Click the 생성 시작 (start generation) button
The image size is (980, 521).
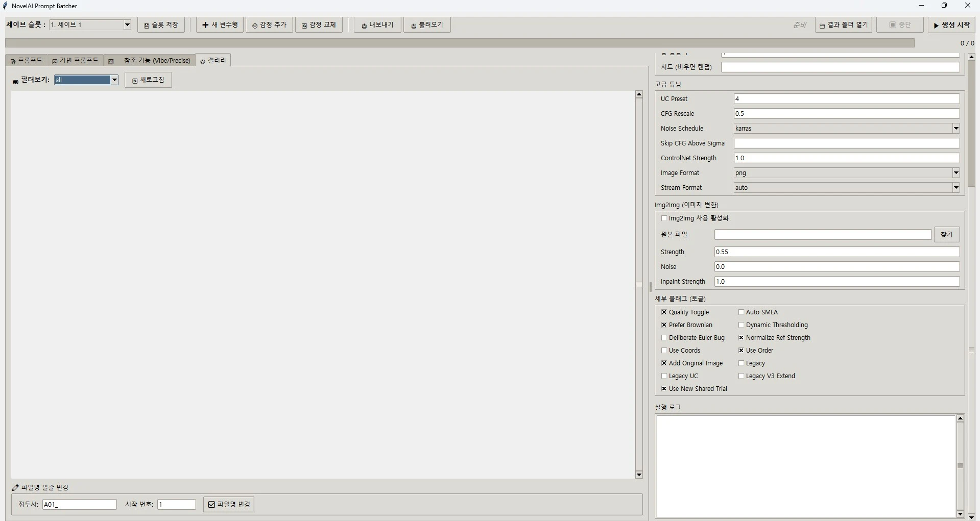pyautogui.click(x=952, y=24)
